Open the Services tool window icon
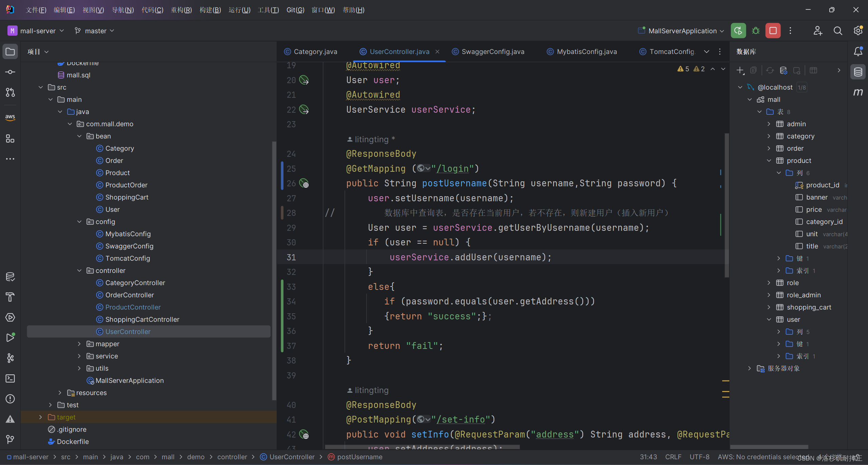Screen dimensions: 868x465 (x=10, y=317)
